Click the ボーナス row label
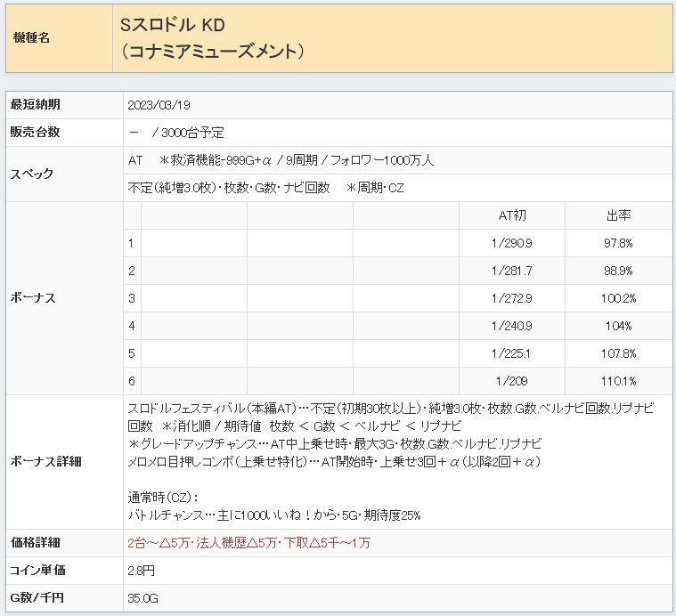The width and height of the screenshot is (676, 616). tap(33, 298)
